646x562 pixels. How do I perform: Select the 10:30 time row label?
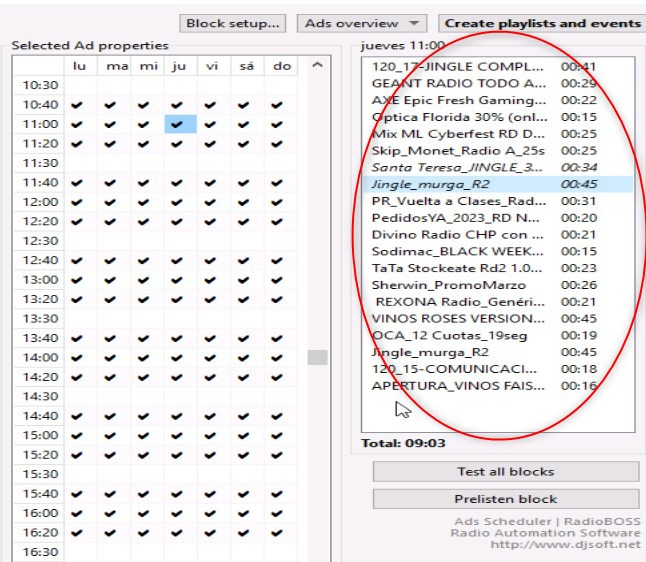click(40, 85)
